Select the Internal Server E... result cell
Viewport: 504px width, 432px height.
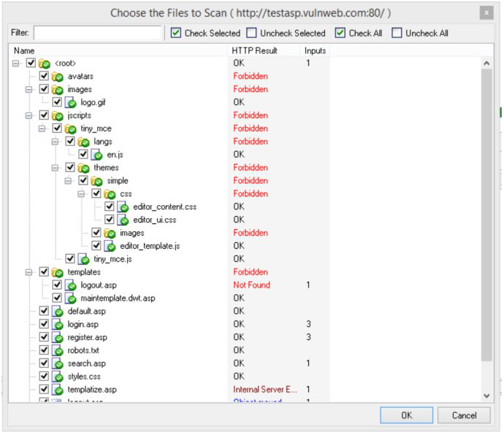265,389
